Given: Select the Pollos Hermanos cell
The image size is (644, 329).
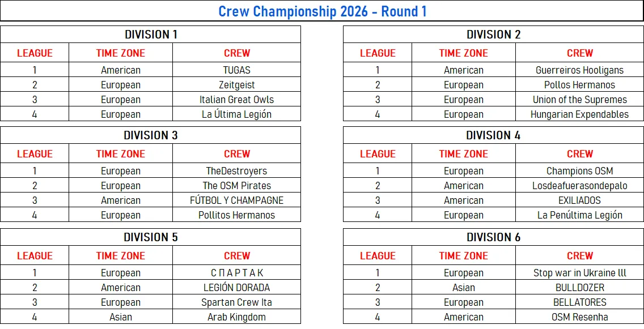Looking at the screenshot, I should (579, 85).
